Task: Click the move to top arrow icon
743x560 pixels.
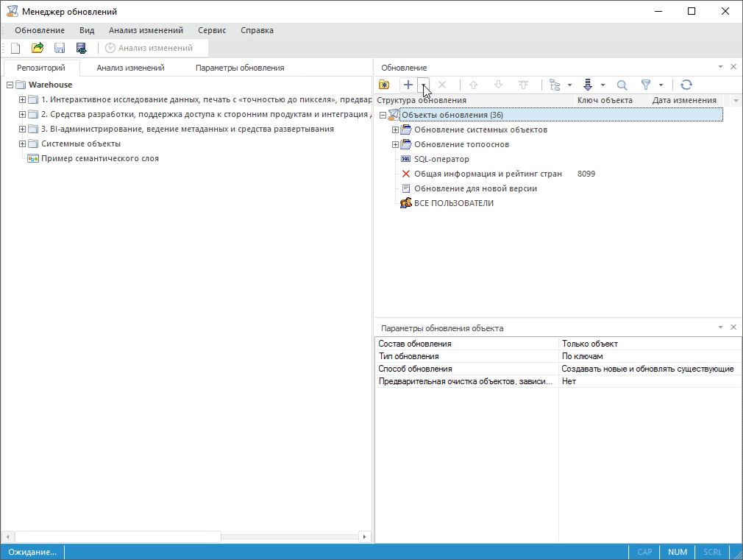Action: [x=524, y=85]
